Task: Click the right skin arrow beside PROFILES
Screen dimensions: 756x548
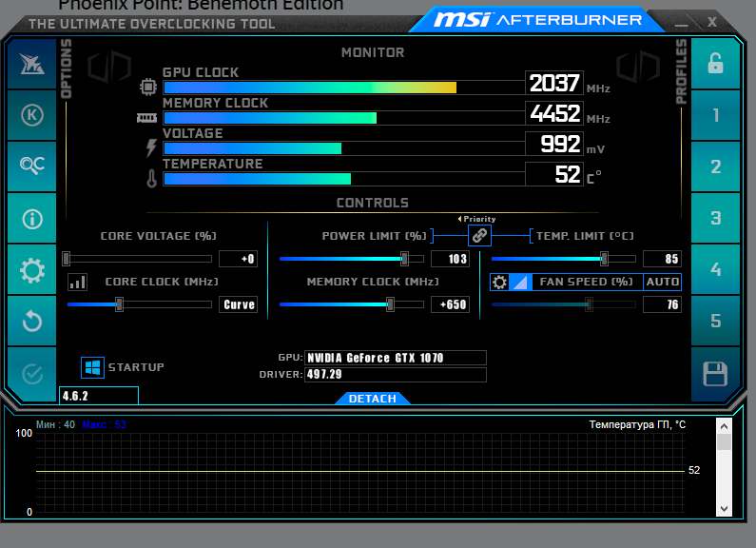Action: tap(638, 67)
